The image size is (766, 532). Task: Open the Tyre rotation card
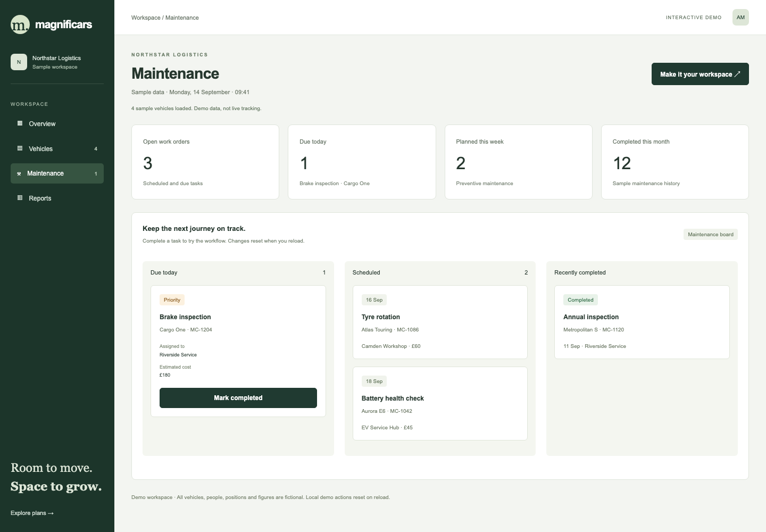(440, 322)
